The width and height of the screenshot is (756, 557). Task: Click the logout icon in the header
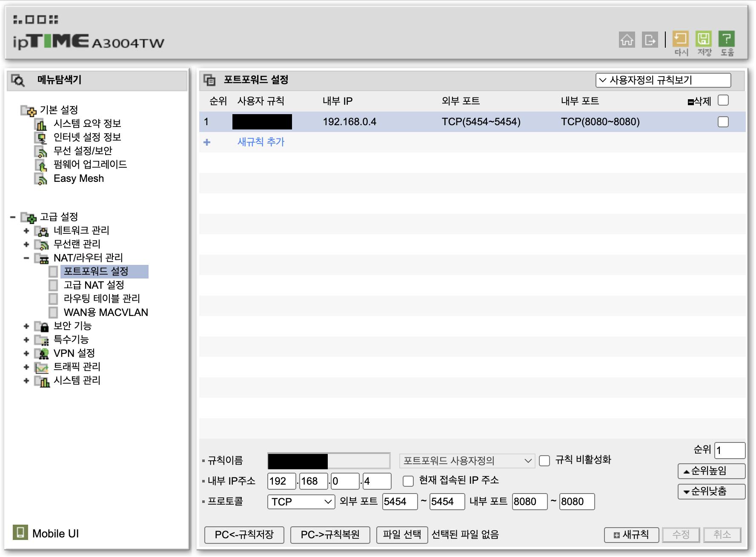point(650,40)
